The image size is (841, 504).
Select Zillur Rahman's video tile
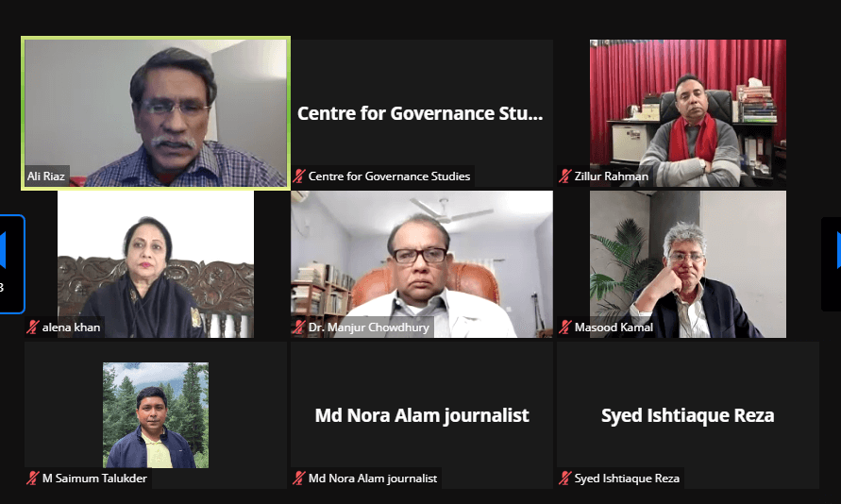coord(688,113)
